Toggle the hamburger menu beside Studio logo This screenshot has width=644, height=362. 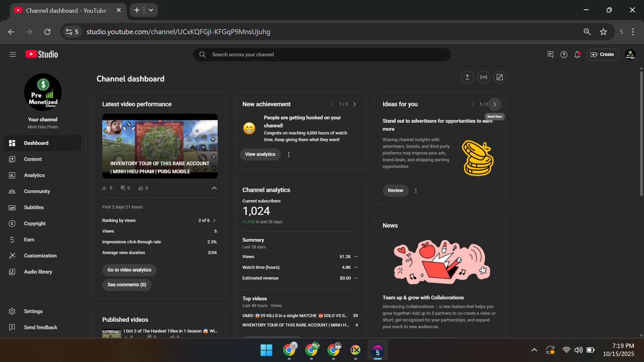tap(13, 55)
